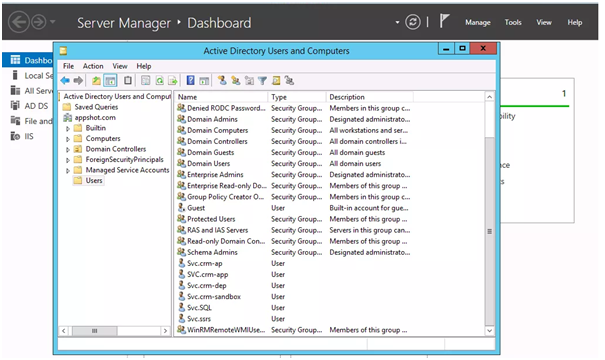Create a new group with toolbar icon
This screenshot has width=605, height=360.
(235, 80)
